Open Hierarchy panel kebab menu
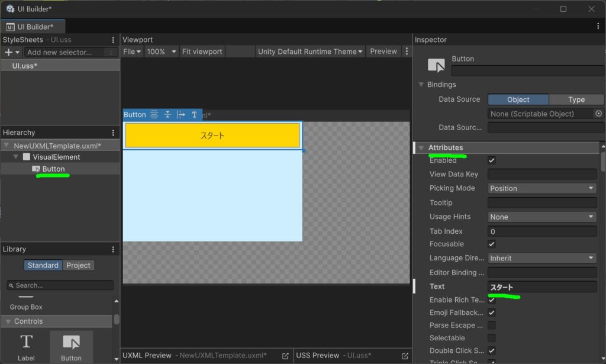The height and width of the screenshot is (364, 606). click(113, 133)
